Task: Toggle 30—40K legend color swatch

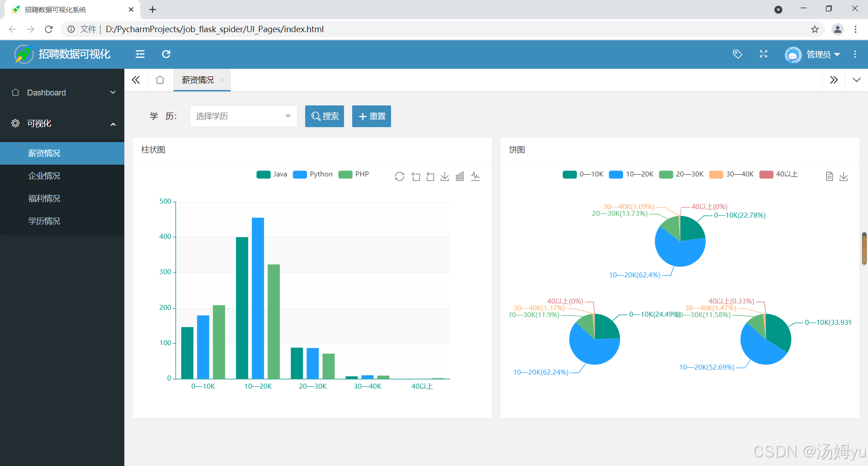Action: pos(716,175)
